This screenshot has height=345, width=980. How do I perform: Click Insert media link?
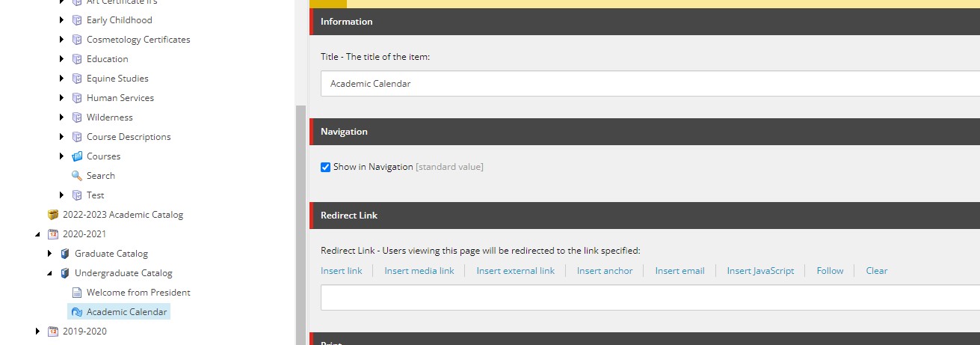tap(419, 271)
